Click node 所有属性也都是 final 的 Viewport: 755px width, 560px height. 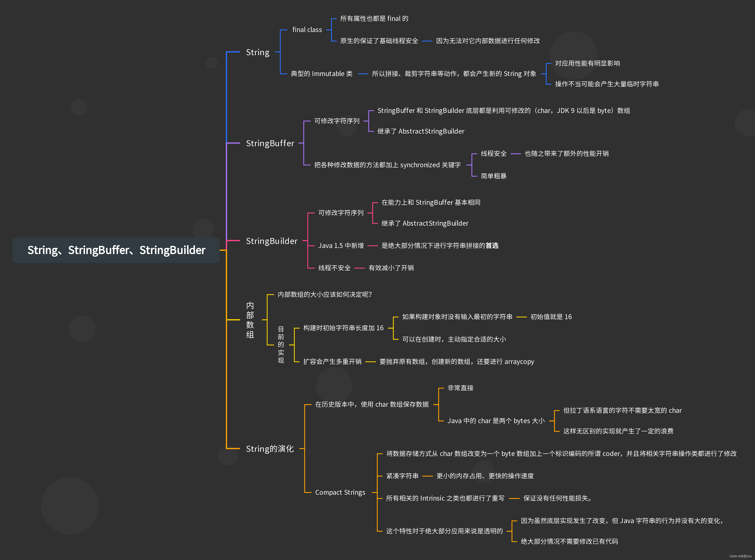(374, 19)
